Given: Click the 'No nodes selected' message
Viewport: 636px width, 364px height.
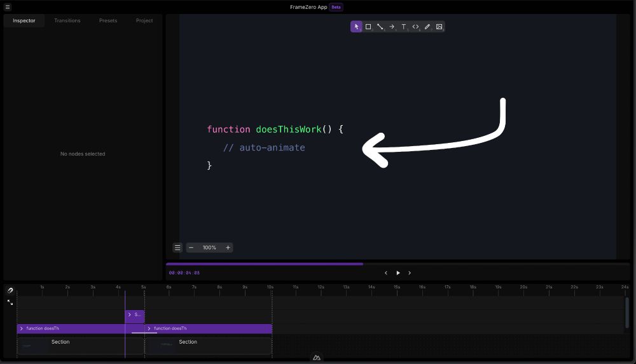Looking at the screenshot, I should coord(83,154).
